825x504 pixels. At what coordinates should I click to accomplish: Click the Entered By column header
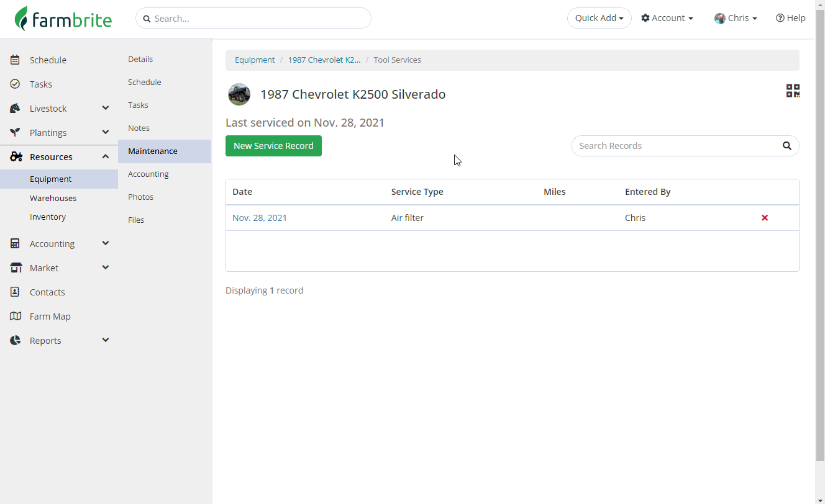coord(648,192)
